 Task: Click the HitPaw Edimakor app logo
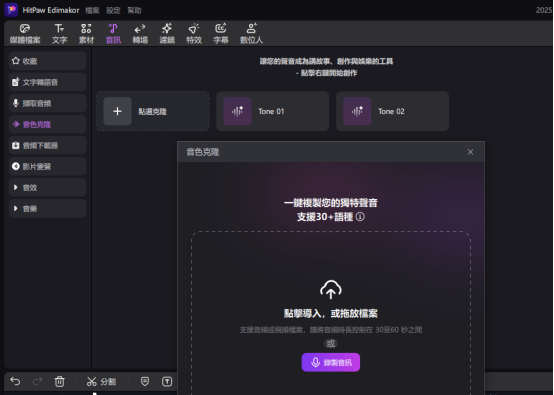tap(11, 10)
